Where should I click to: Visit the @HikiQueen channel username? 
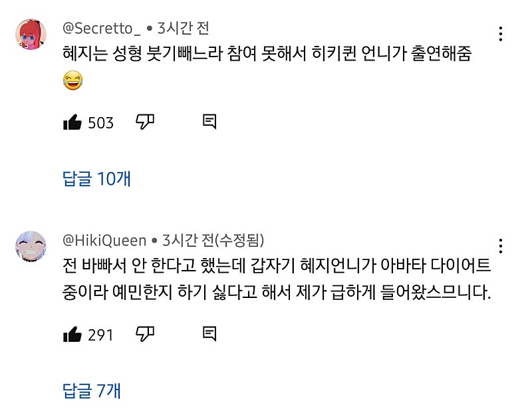click(104, 240)
